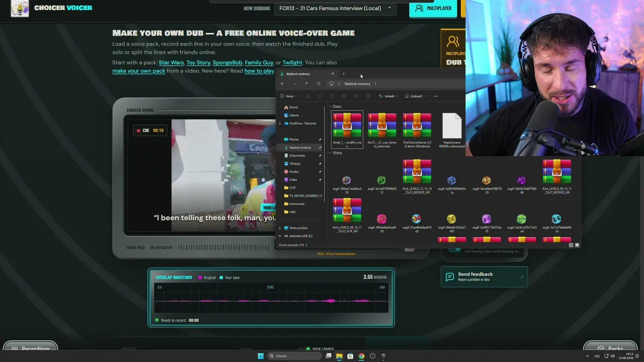Viewport: 644px width, 362px height.
Task: Select the ezgif-3e3f05178d75daf5 file
Action: point(487,223)
